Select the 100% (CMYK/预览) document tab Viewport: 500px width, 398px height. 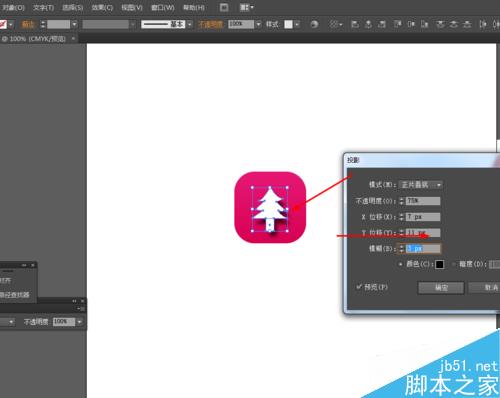point(33,39)
